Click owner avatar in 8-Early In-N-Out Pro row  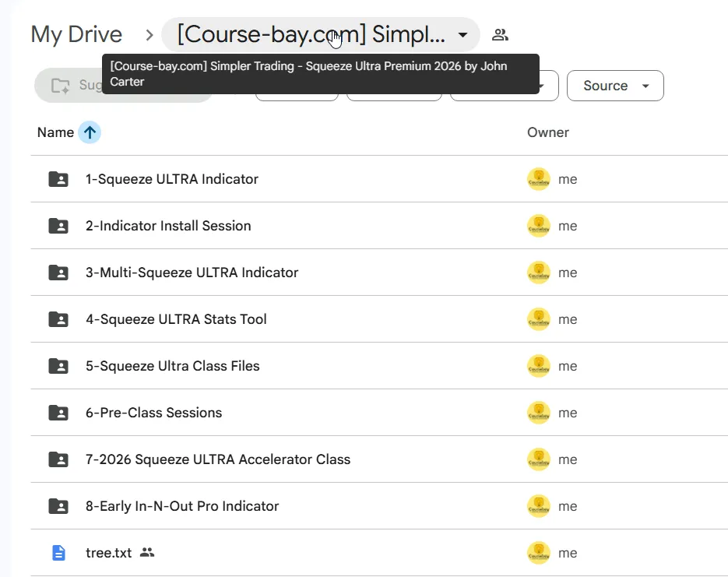pyautogui.click(x=539, y=506)
